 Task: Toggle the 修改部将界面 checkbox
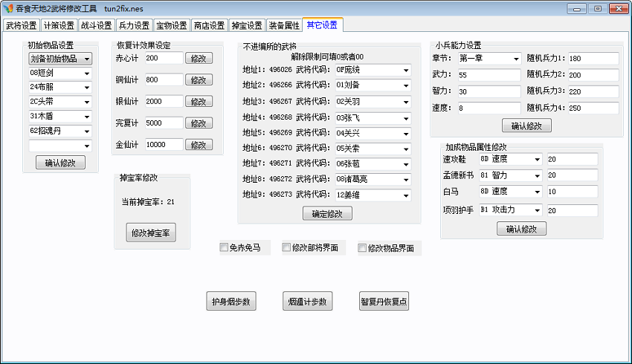[286, 247]
